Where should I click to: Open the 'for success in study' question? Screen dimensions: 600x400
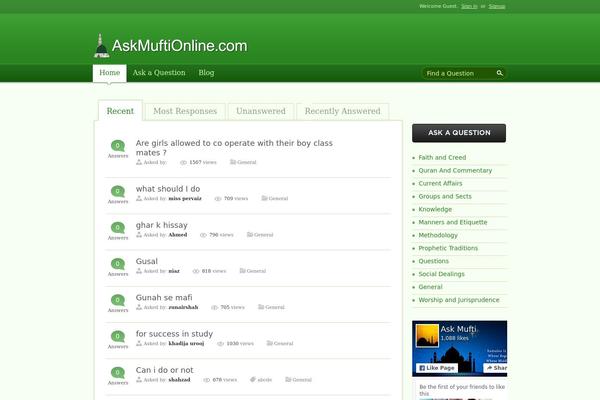click(x=174, y=334)
